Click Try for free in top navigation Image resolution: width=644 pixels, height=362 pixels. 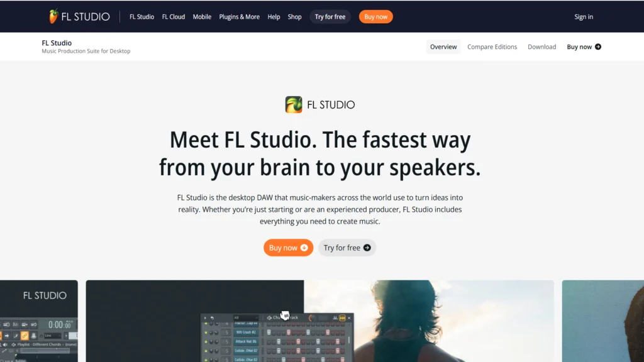coord(330,17)
